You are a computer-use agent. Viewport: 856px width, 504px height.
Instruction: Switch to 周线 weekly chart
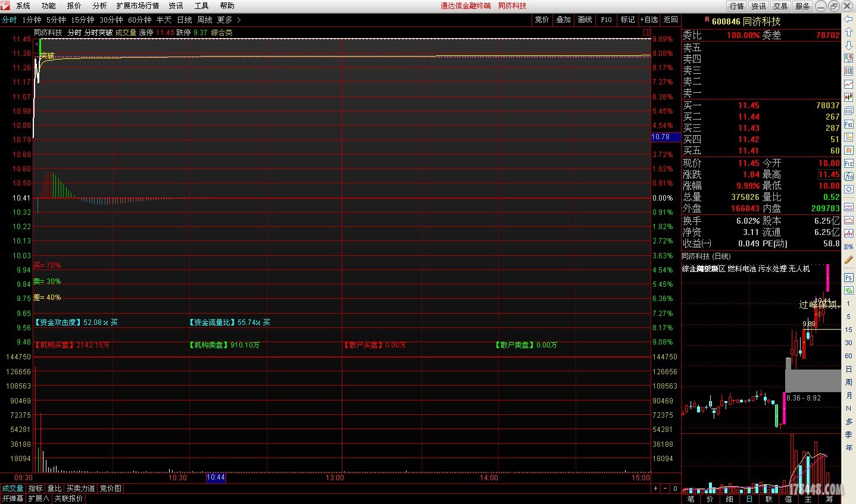205,20
